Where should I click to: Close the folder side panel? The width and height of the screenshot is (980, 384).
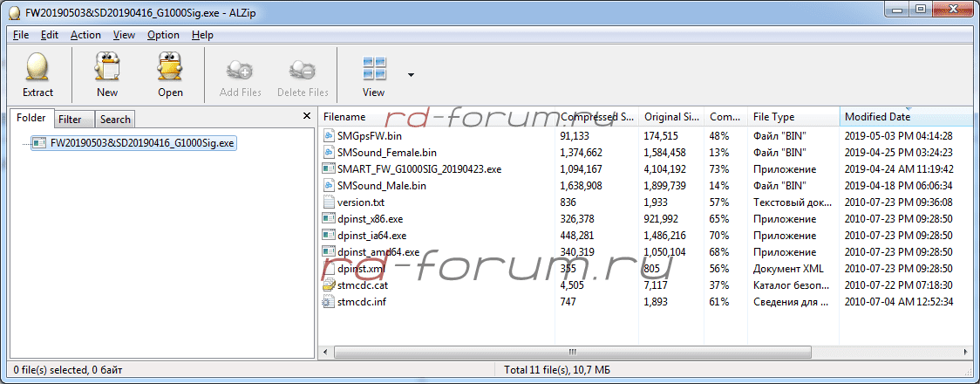(x=306, y=116)
